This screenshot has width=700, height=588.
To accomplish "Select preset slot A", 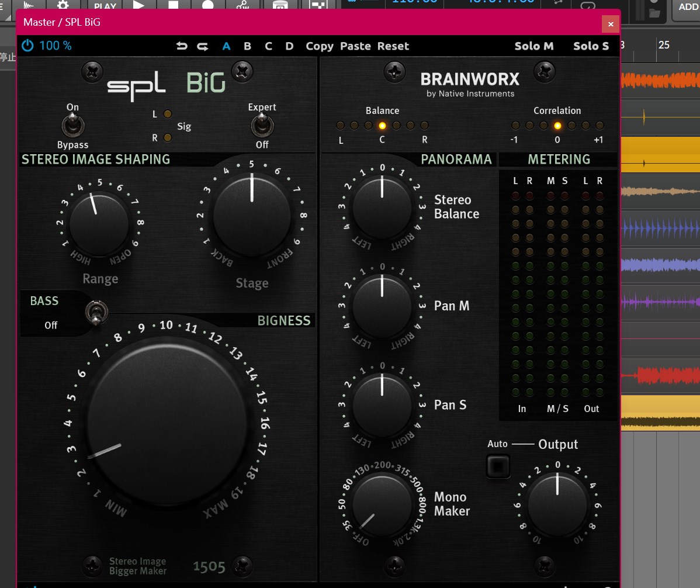I will point(226,46).
